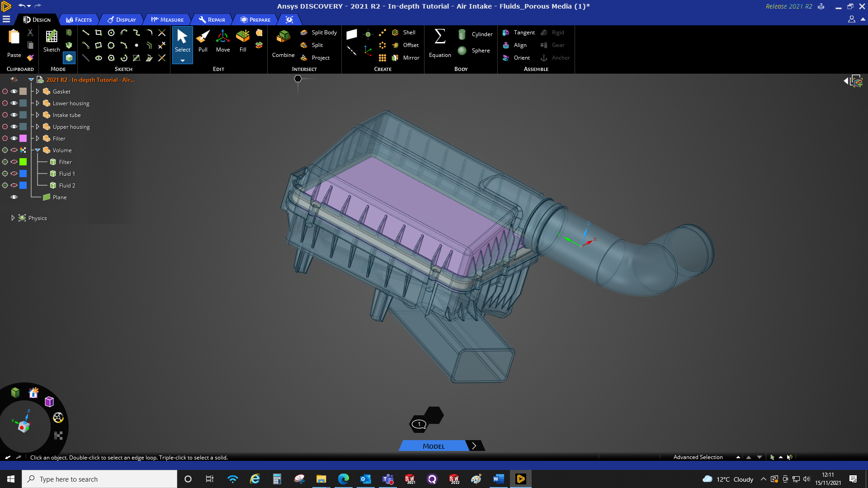Viewport: 868px width, 488px height.
Task: Pick the Rectangle sketch tool
Action: (98, 33)
